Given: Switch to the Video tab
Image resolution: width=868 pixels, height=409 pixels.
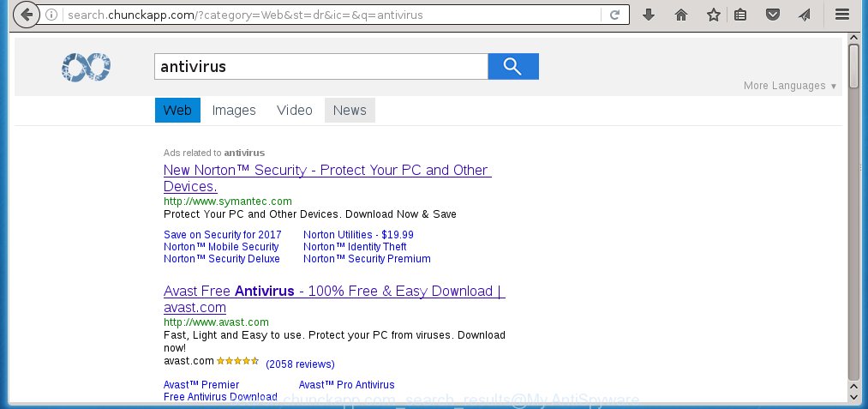Looking at the screenshot, I should (x=295, y=111).
